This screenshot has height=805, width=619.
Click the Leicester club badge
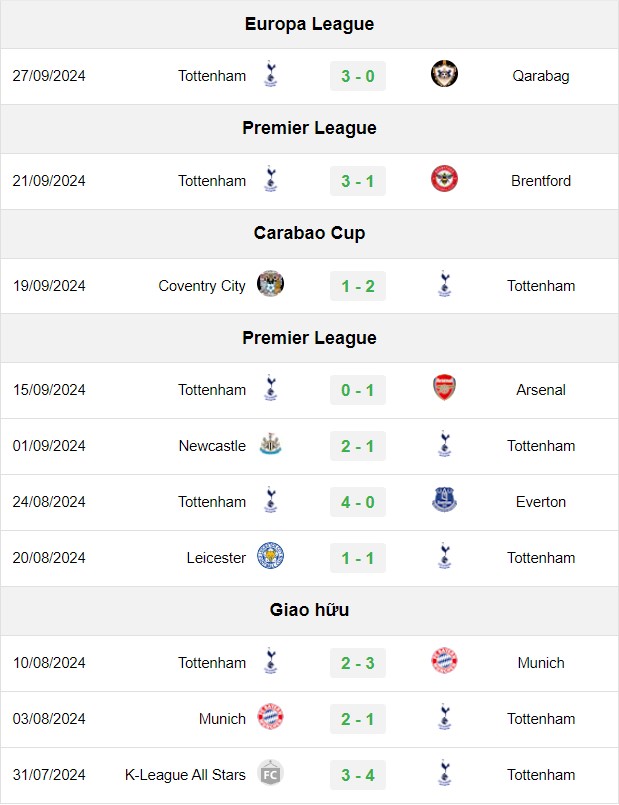(x=270, y=555)
